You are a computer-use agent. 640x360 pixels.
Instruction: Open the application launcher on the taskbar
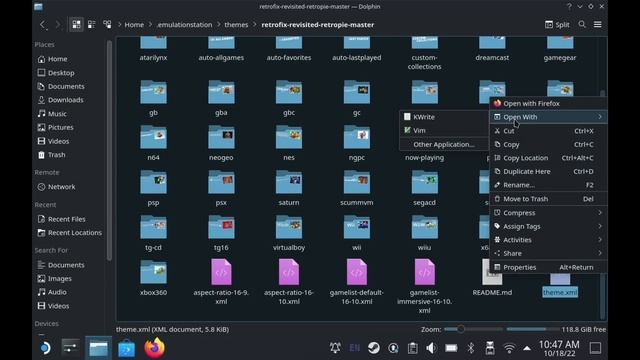point(44,348)
